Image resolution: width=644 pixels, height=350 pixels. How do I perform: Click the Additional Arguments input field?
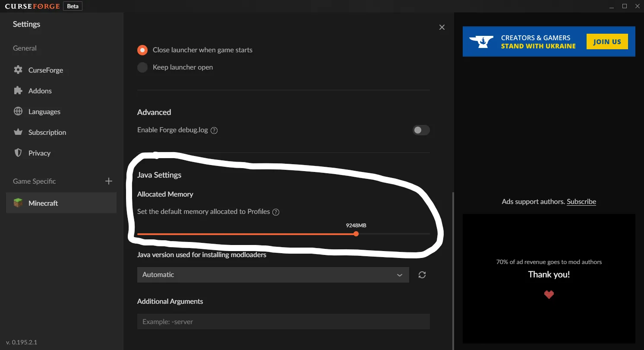coord(283,321)
